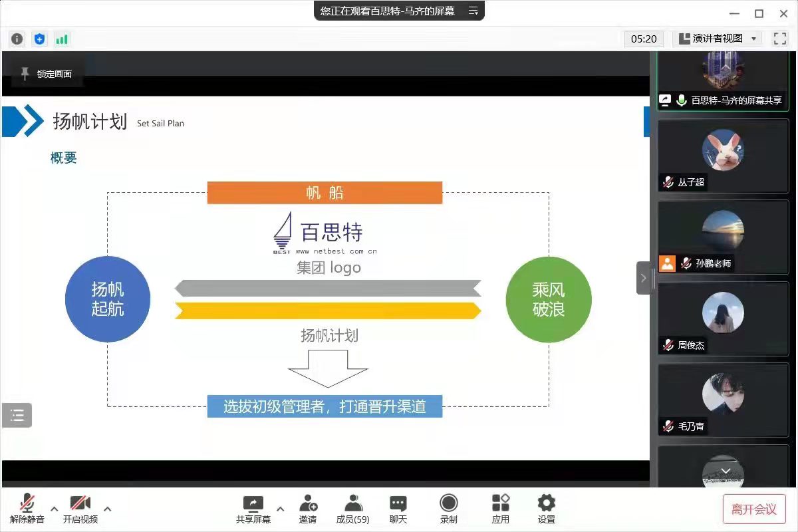Viewport: 798px width, 532px height.
Task: Enter fullscreen mode icon
Action: [779, 39]
